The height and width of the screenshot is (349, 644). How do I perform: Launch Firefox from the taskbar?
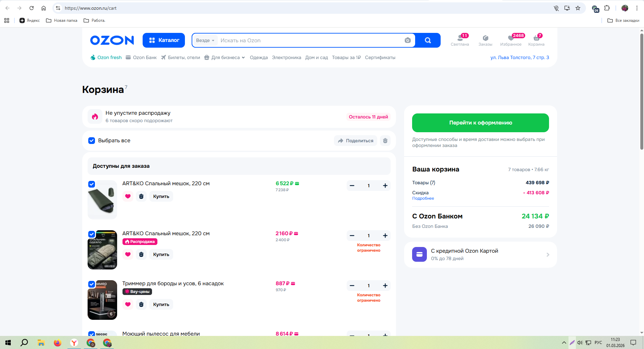(x=58, y=343)
